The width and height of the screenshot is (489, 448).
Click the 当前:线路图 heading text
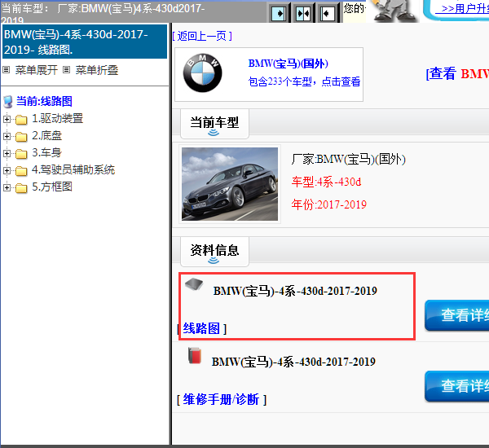coord(44,101)
